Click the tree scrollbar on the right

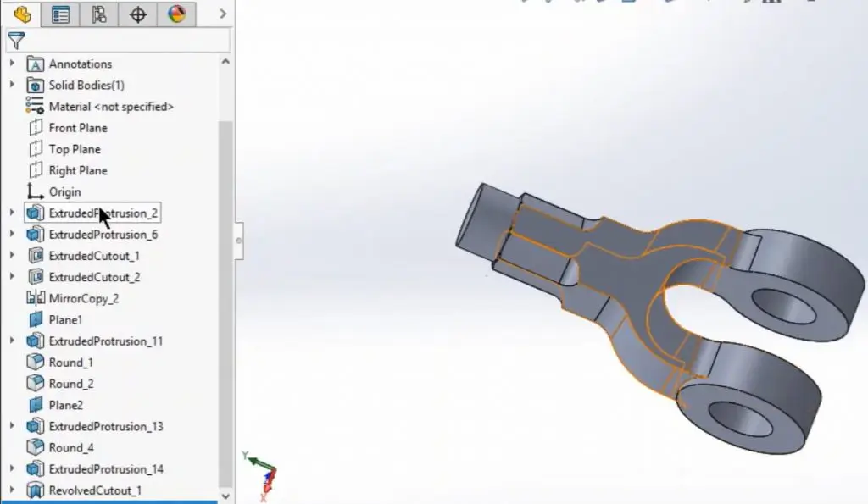click(225, 254)
